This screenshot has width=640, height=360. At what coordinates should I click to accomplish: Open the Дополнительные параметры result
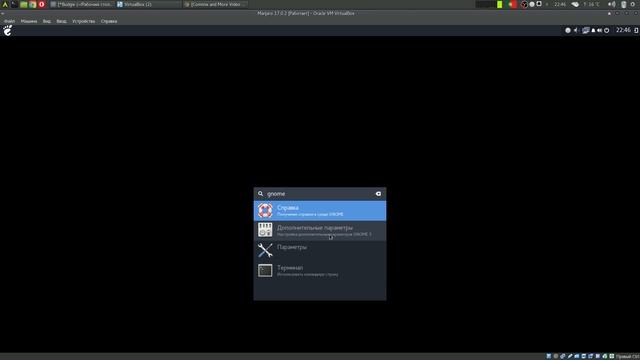pyautogui.click(x=320, y=231)
